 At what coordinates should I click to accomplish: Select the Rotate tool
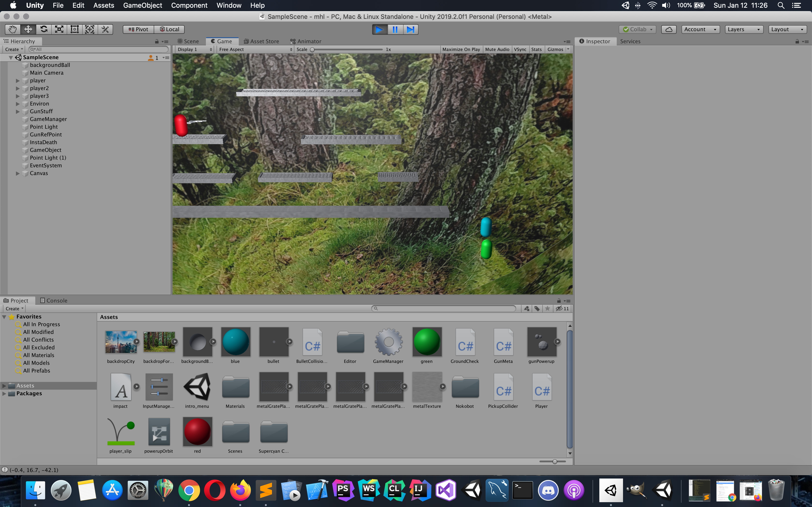43,29
